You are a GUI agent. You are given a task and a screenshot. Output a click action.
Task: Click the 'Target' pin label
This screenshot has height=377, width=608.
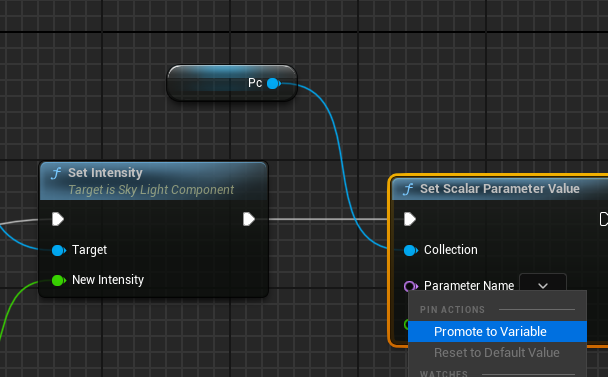click(90, 250)
